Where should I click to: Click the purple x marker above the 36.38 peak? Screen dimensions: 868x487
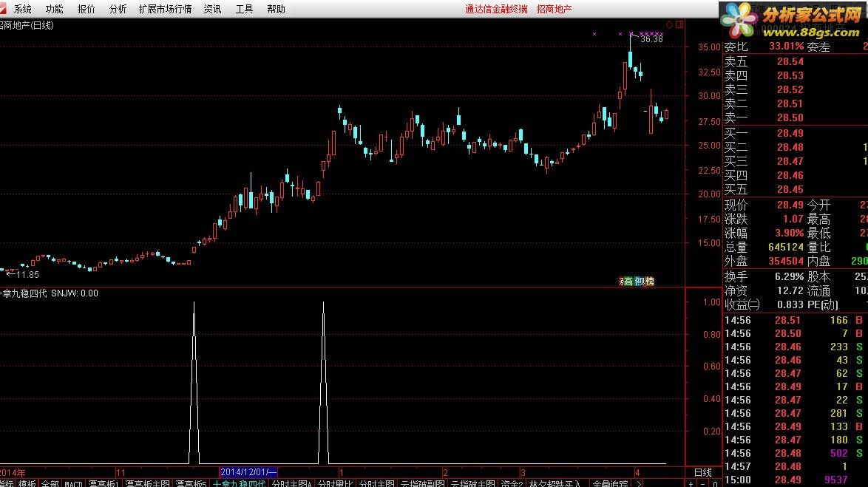coord(631,34)
